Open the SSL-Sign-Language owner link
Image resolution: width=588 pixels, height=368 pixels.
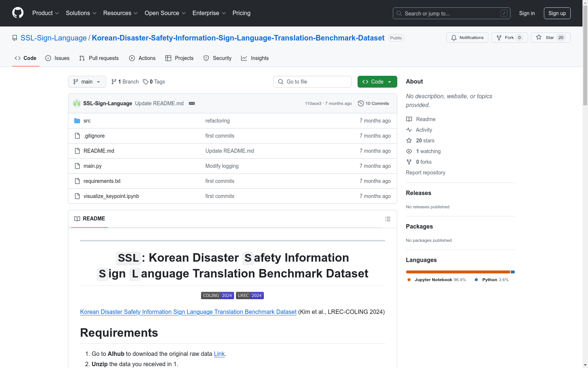[x=54, y=38]
